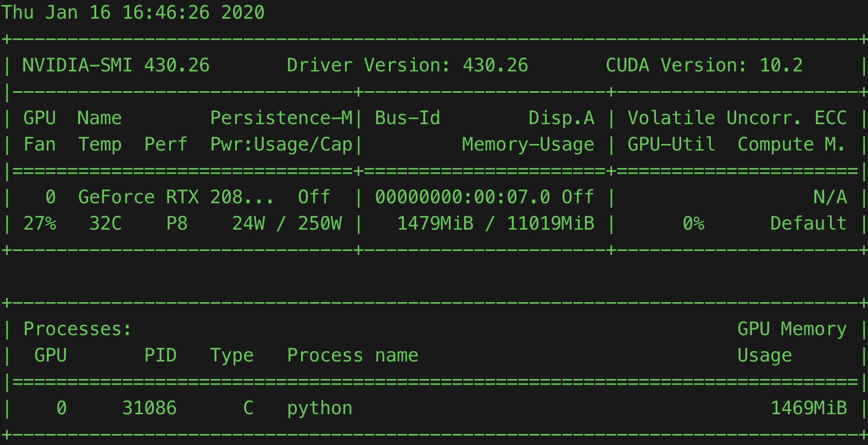Click the process ID "31086"

149,408
